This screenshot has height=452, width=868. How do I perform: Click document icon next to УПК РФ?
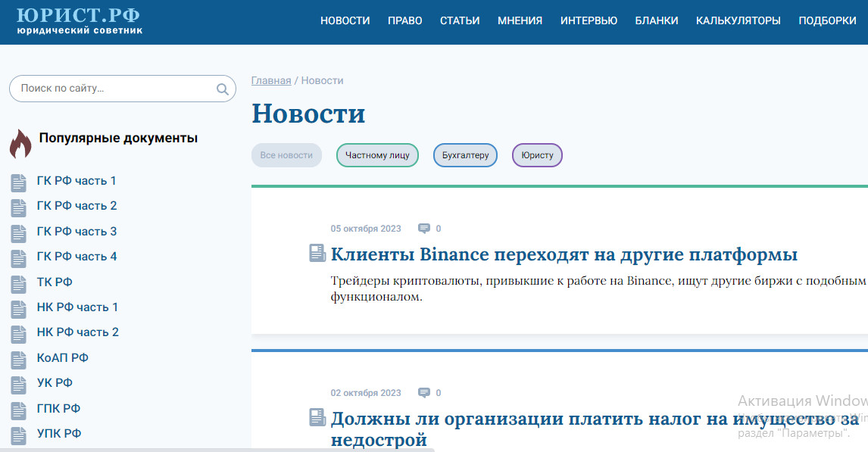(x=19, y=435)
